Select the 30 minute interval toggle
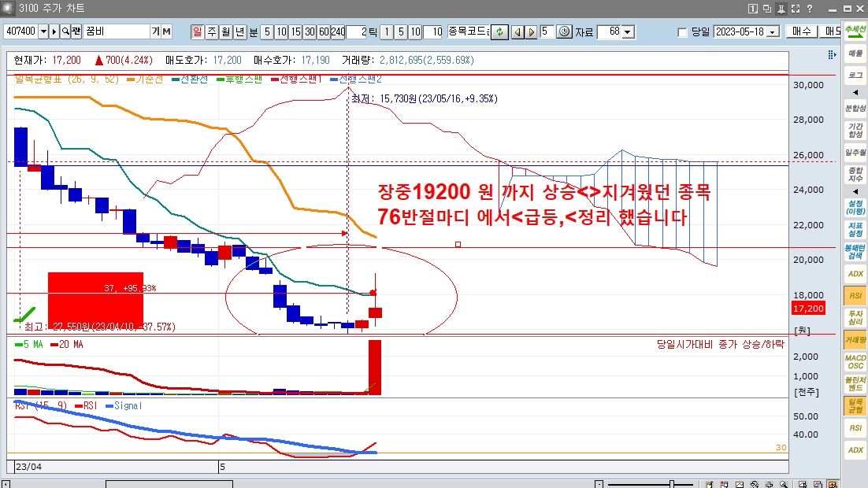The height and width of the screenshot is (488, 868). point(310,31)
